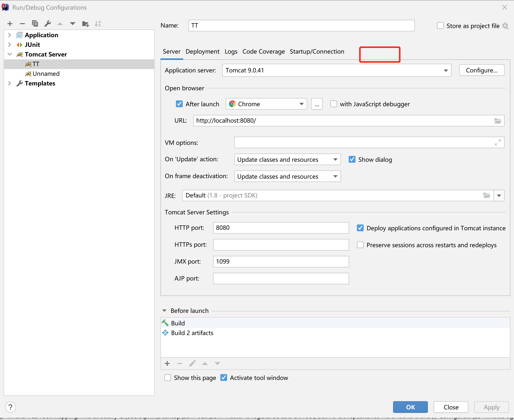Toggle Deploy applications configured in Tomcat instance
The width and height of the screenshot is (514, 420).
(360, 228)
